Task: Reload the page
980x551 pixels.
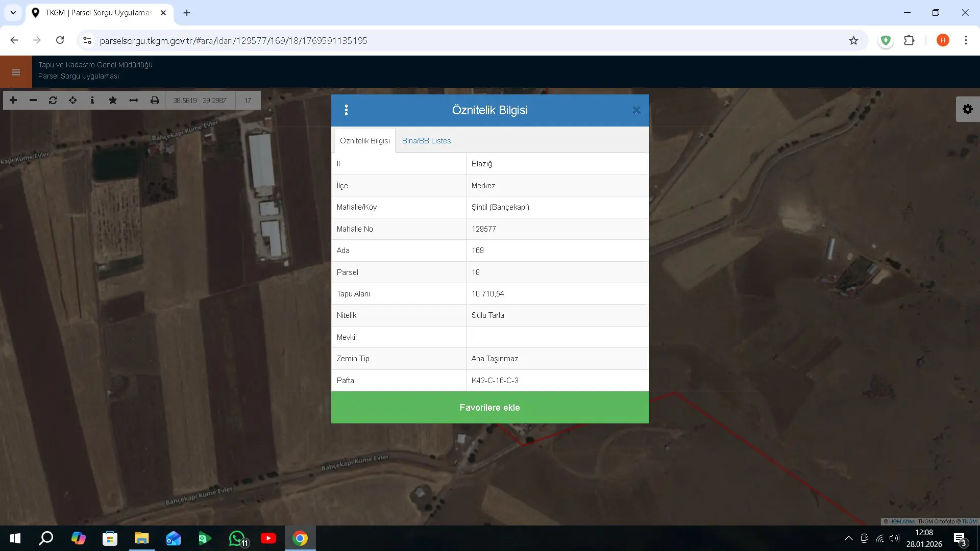Action: click(x=60, y=40)
